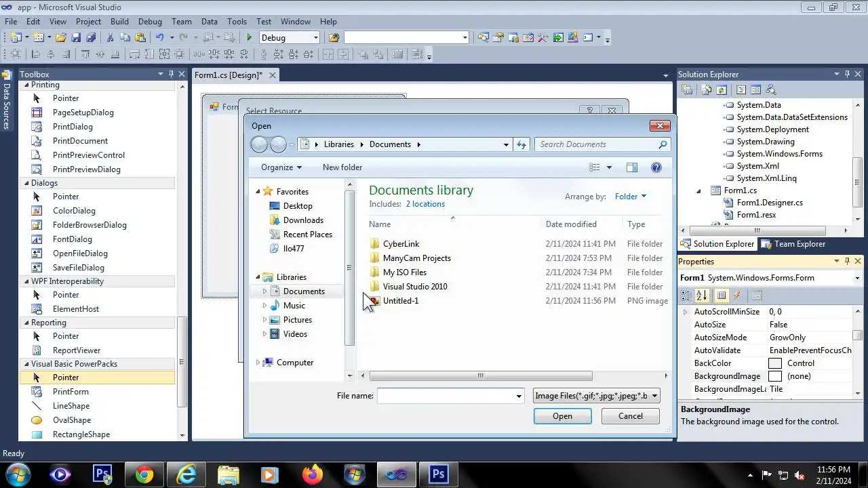
Task: Switch to the Team Explorer tab
Action: pos(793,244)
